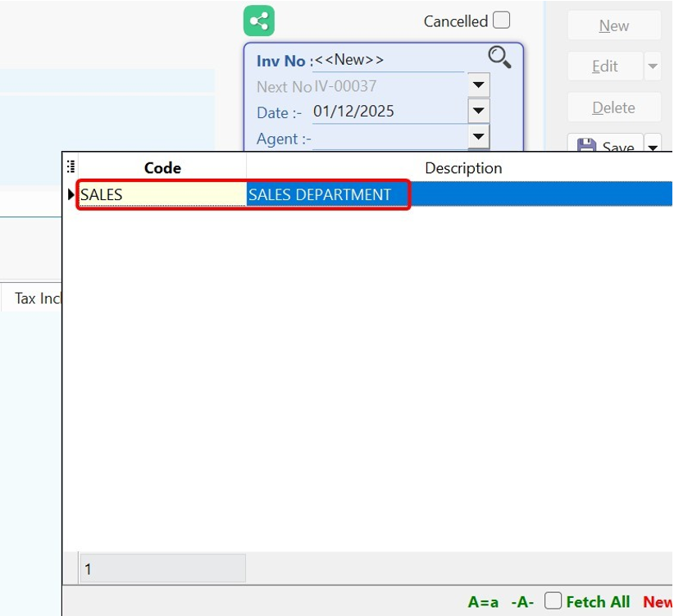
Task: Click the -A- filter option
Action: [x=522, y=601]
